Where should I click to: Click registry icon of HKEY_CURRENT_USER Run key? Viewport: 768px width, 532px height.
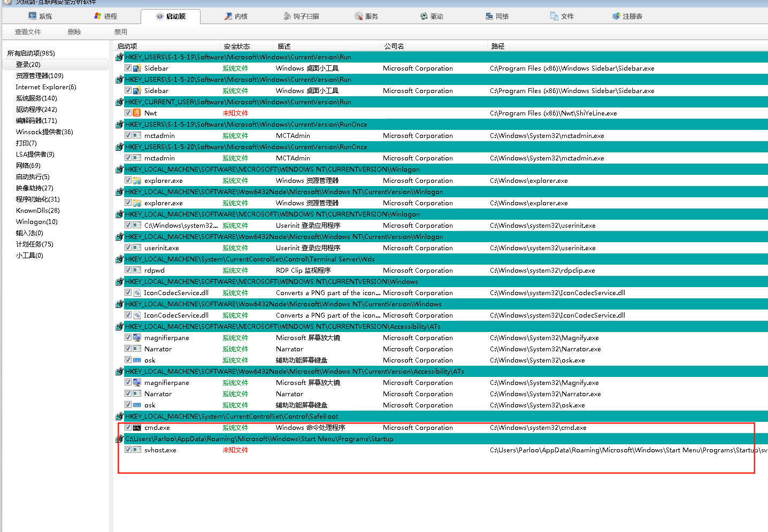click(x=120, y=102)
